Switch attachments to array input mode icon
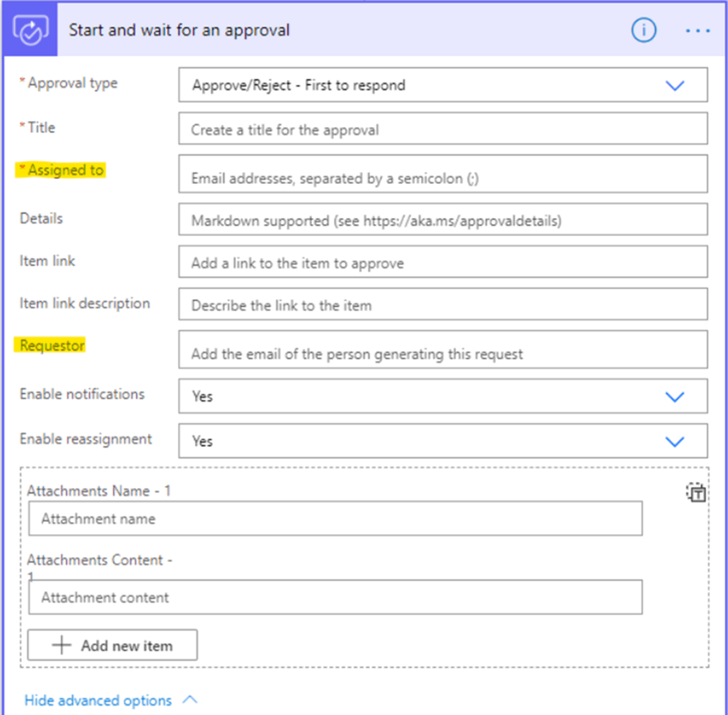Image resolution: width=728 pixels, height=715 pixels. coord(696,492)
